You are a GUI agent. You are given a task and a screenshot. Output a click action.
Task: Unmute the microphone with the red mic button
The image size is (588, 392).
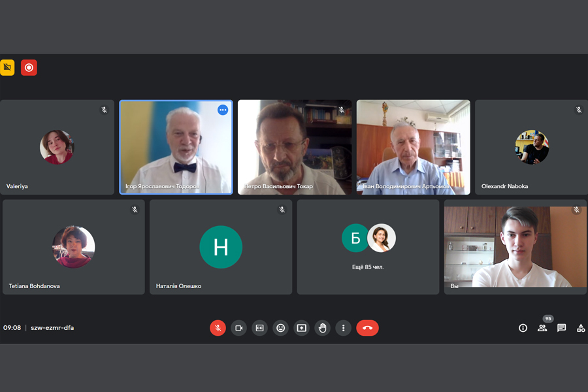click(218, 328)
